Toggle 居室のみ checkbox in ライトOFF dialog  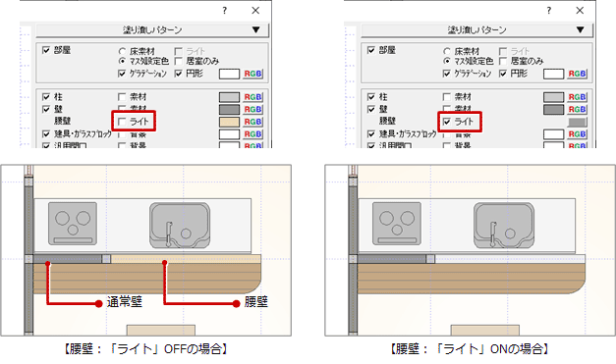click(179, 61)
